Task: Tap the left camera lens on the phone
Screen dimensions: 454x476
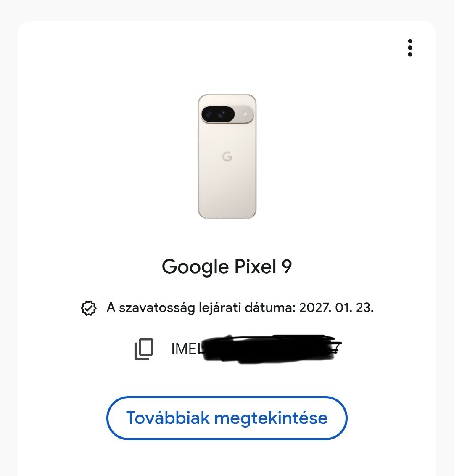Action: point(210,114)
